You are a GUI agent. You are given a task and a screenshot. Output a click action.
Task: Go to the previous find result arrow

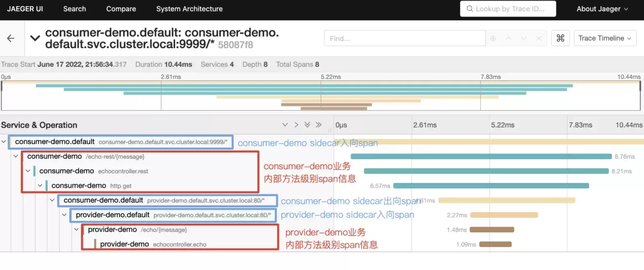(508, 38)
